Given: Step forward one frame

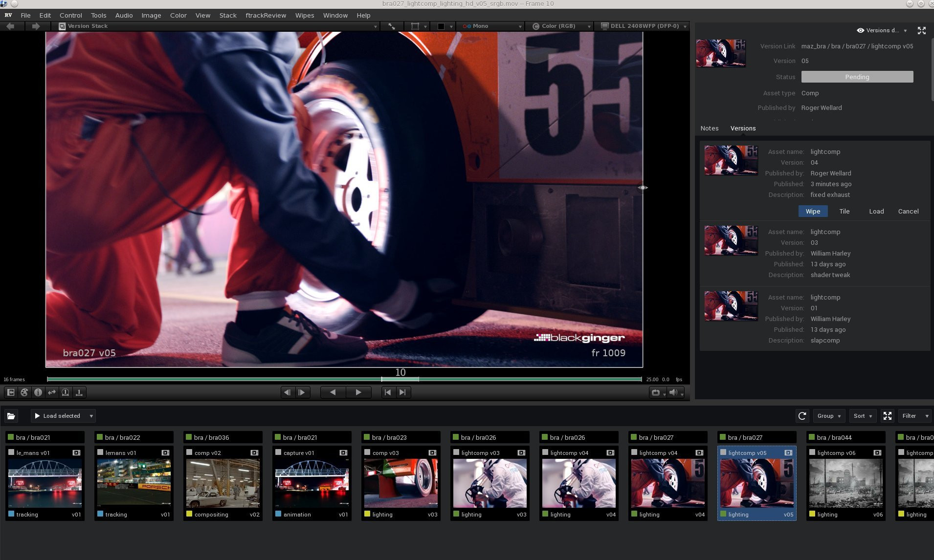Looking at the screenshot, I should (302, 392).
